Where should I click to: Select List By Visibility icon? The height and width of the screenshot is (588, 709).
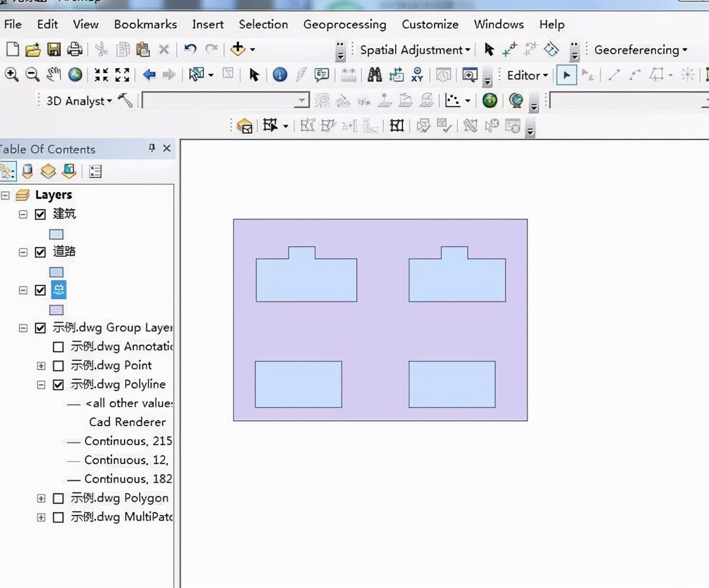pyautogui.click(x=48, y=171)
